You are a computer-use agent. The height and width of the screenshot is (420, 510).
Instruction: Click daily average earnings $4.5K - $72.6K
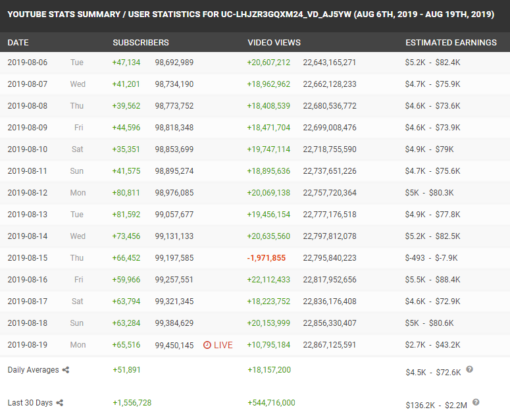pos(433,373)
